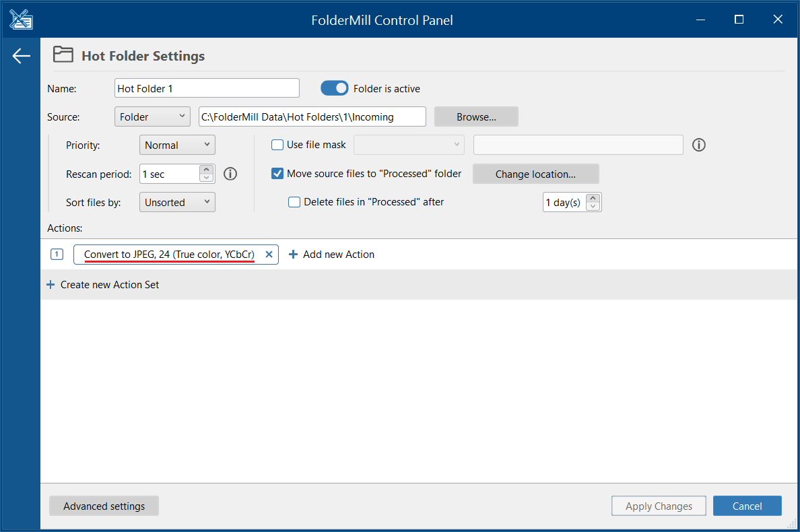The height and width of the screenshot is (532, 800).
Task: Toggle the Folder is active switch
Action: [x=334, y=88]
